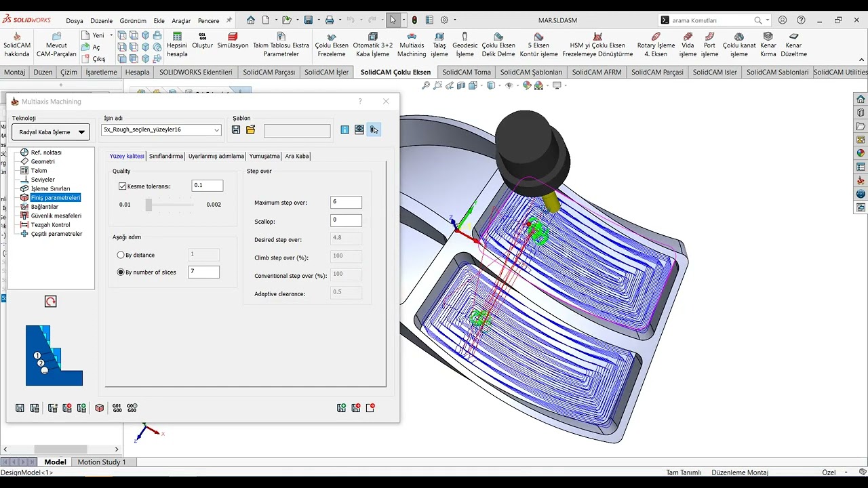Click Kenar Düzeltme icon

[x=793, y=45]
